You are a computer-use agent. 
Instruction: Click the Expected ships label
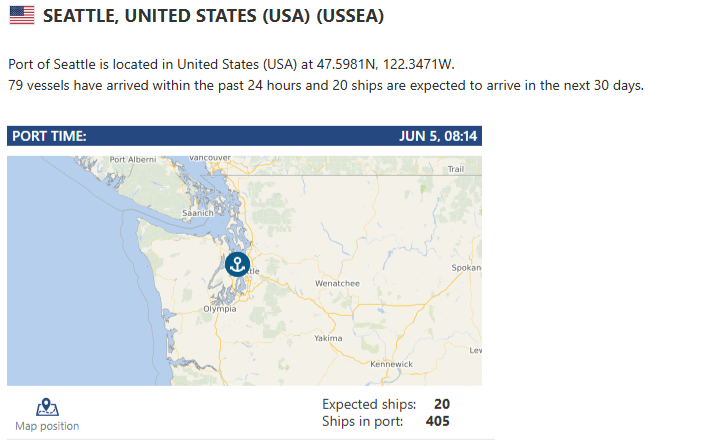[369, 405]
